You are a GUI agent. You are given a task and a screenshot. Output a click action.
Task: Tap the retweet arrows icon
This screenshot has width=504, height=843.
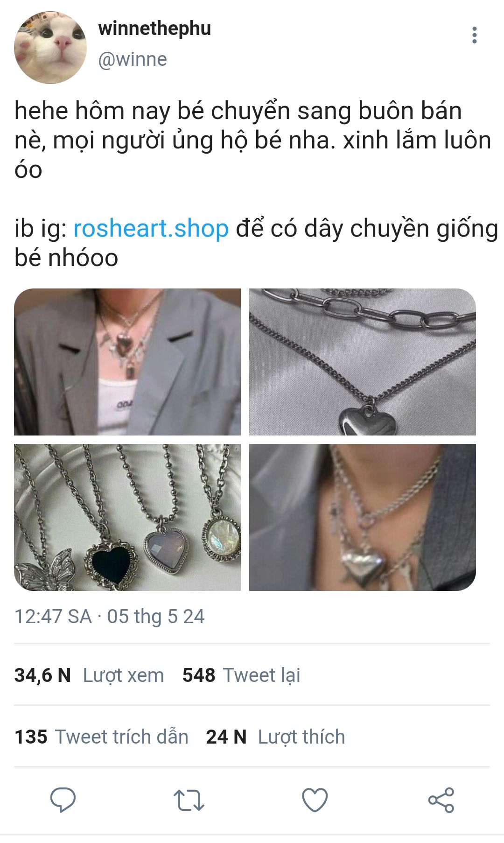[x=189, y=800]
